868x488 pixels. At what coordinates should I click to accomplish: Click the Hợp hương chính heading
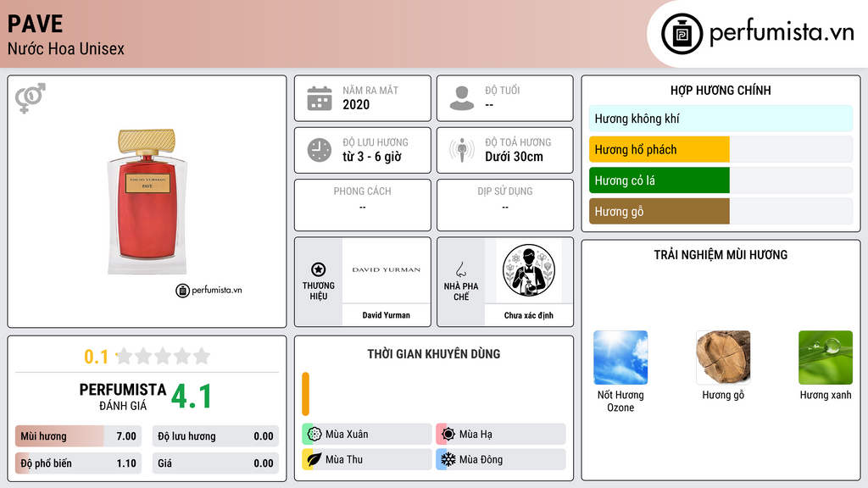point(721,90)
